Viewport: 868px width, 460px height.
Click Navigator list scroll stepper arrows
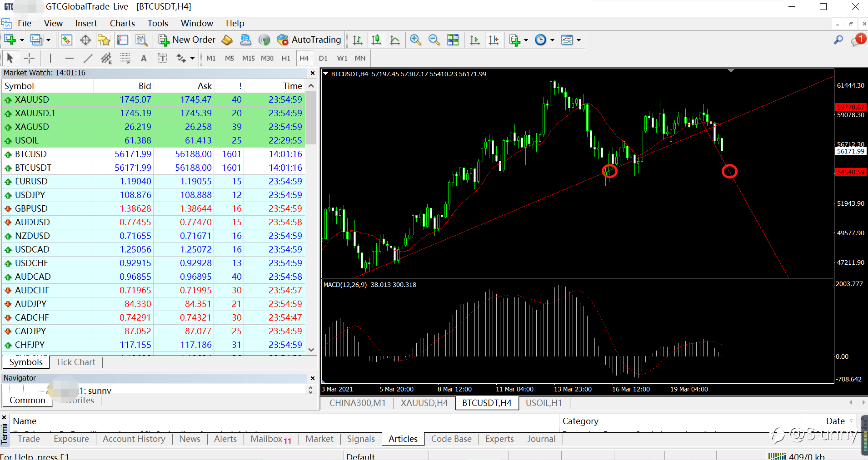[x=311, y=390]
